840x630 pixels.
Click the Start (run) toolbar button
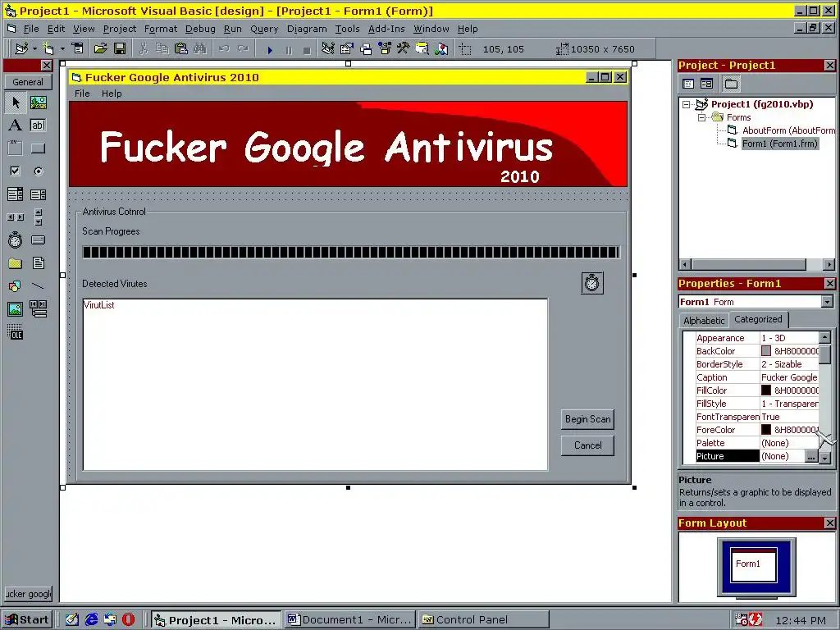(x=270, y=49)
